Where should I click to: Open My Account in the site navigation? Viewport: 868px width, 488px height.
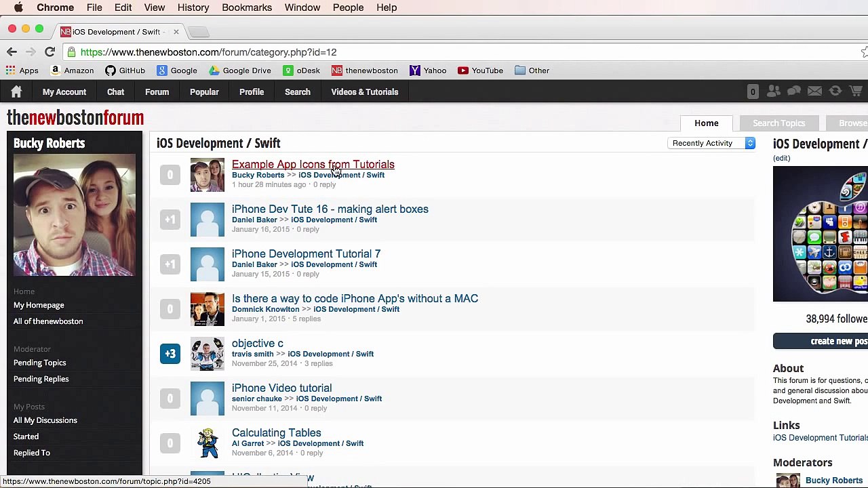click(x=64, y=92)
